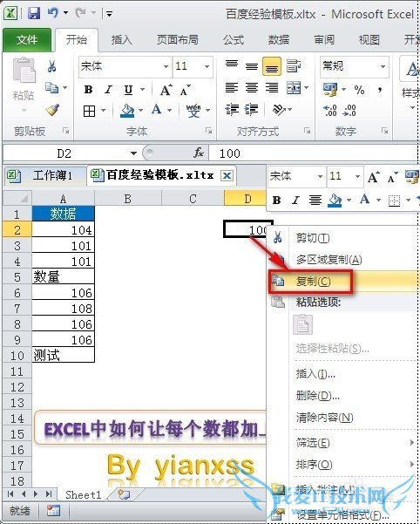
Task: Expand the 粘贴 paste options arrow
Action: [24, 110]
